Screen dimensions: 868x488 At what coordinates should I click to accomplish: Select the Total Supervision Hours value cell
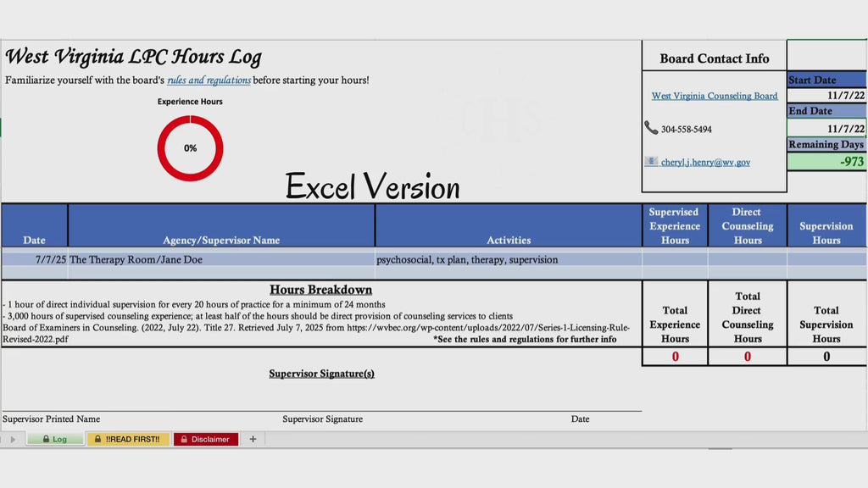[826, 357]
